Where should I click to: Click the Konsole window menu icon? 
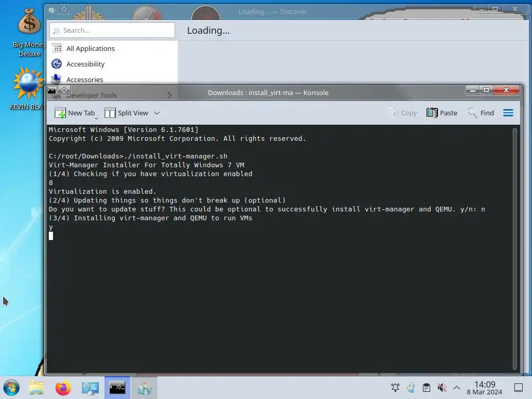click(51, 90)
